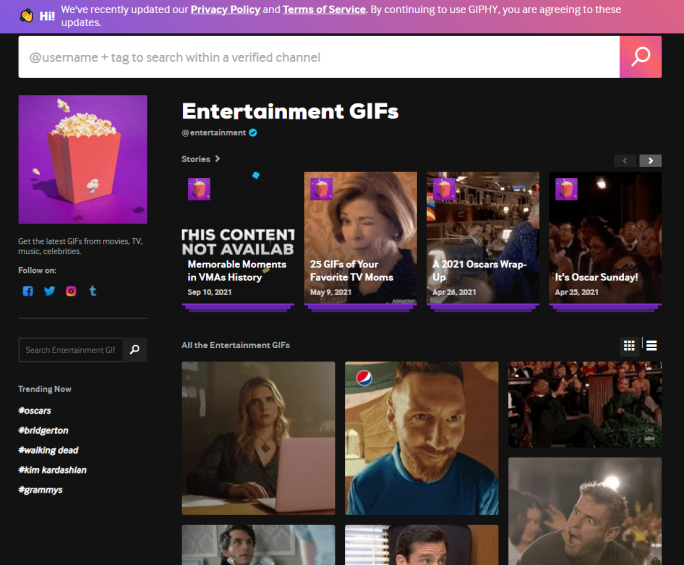Open A 2021 Oscars Wrap-Up story
Screen dimensions: 684x565
tap(483, 239)
